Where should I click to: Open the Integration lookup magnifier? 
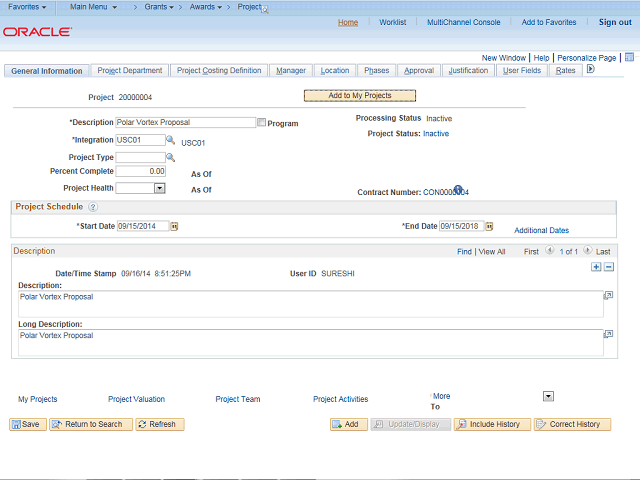click(x=170, y=141)
